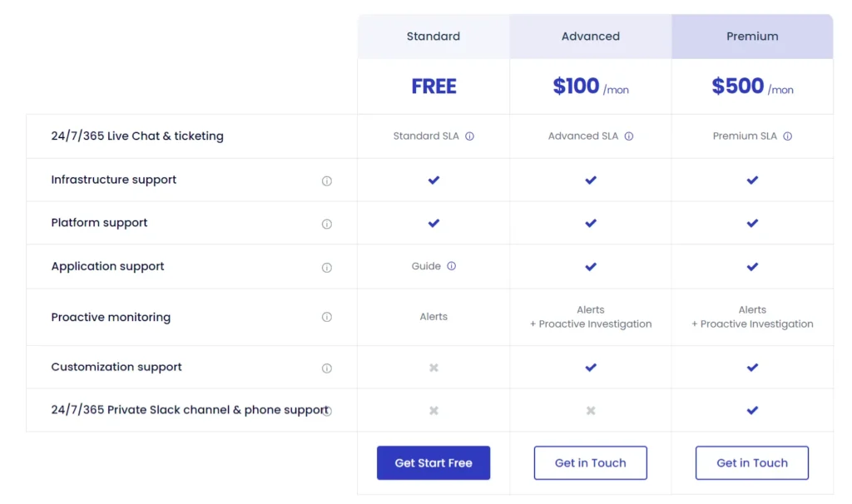The width and height of the screenshot is (852, 504).
Task: Click the Application support checkmark under Advanced
Action: [591, 266]
